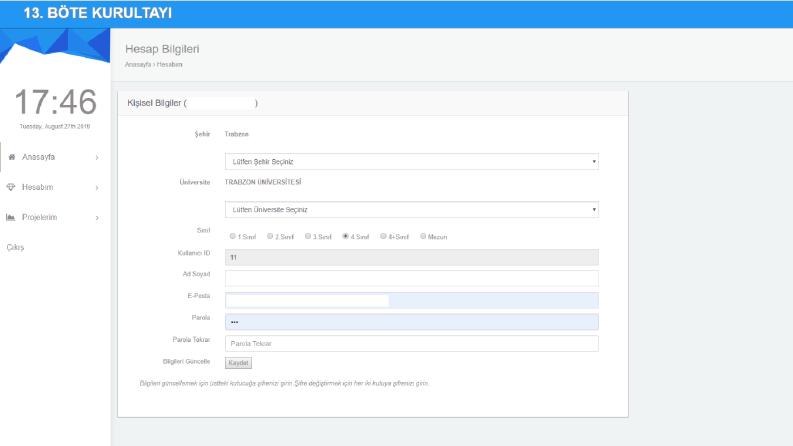Image resolution: width=793 pixels, height=446 pixels.
Task: Open Hesabım in the sidebar
Action: (37, 187)
